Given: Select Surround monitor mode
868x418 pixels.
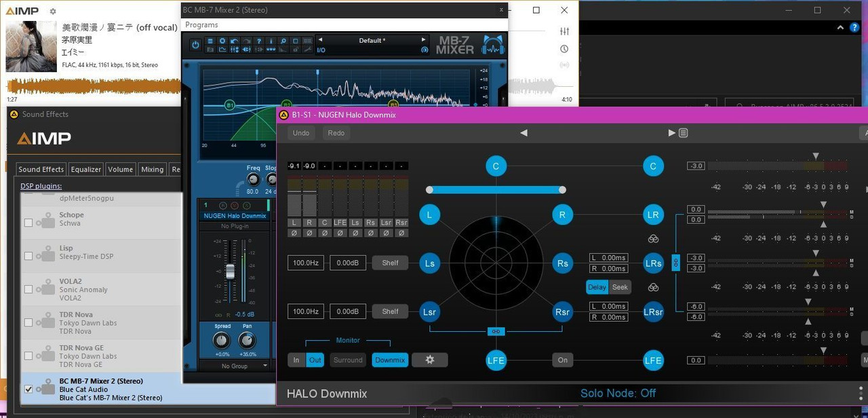Looking at the screenshot, I should tap(348, 360).
